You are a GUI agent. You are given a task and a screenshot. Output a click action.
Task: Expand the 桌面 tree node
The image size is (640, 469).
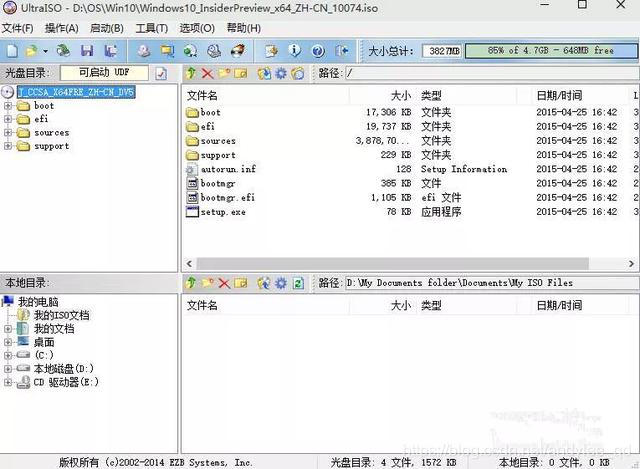point(8,342)
